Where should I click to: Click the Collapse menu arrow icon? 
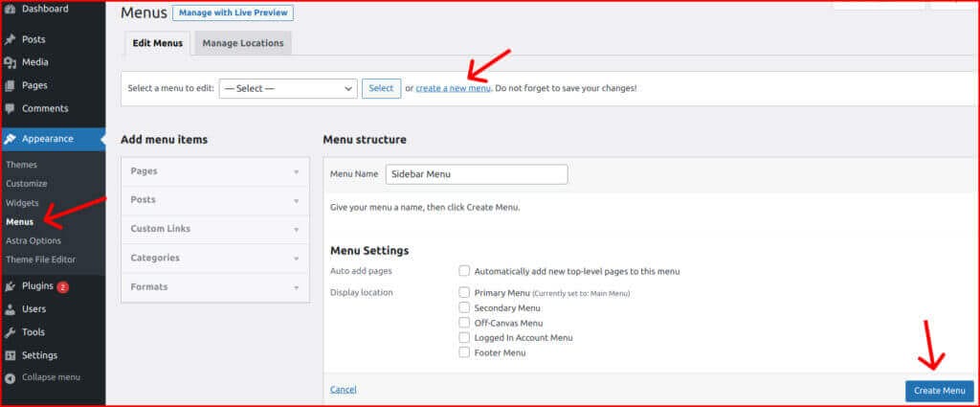10,377
